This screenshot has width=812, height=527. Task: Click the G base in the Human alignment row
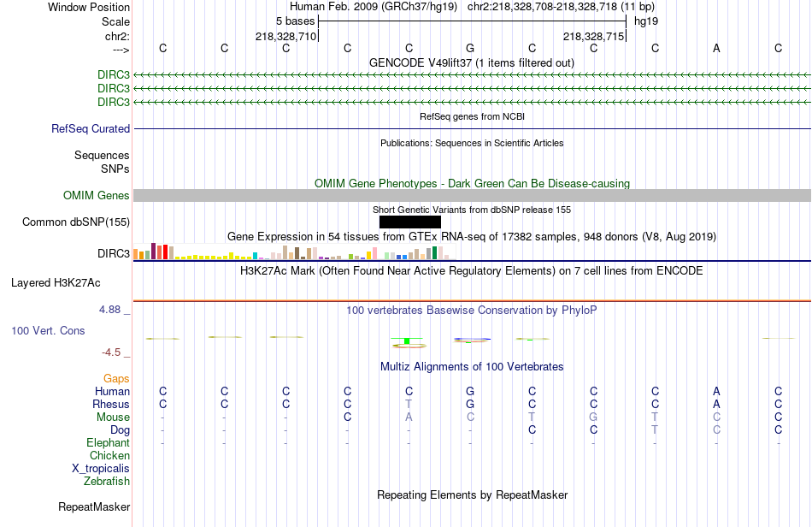point(470,391)
